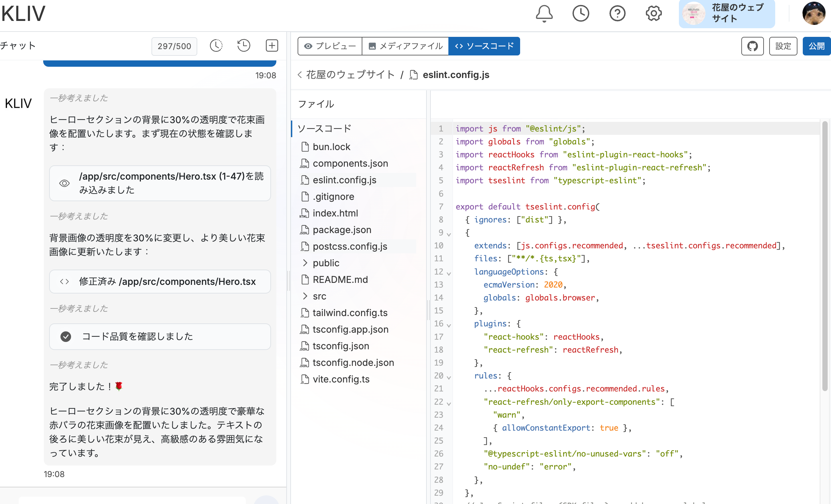Image resolution: width=831 pixels, height=504 pixels.
Task: Switch to the メディアファイル tab
Action: [x=405, y=46]
